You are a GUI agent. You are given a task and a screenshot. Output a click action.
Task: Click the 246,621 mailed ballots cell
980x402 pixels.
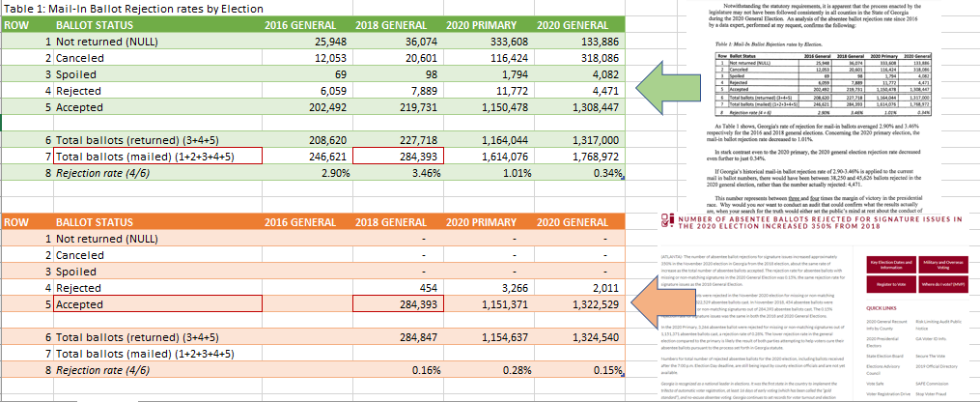(x=307, y=157)
